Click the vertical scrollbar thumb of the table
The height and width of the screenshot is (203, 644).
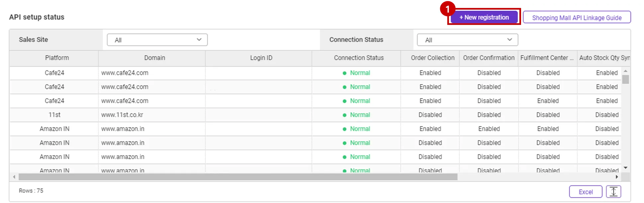click(x=625, y=80)
